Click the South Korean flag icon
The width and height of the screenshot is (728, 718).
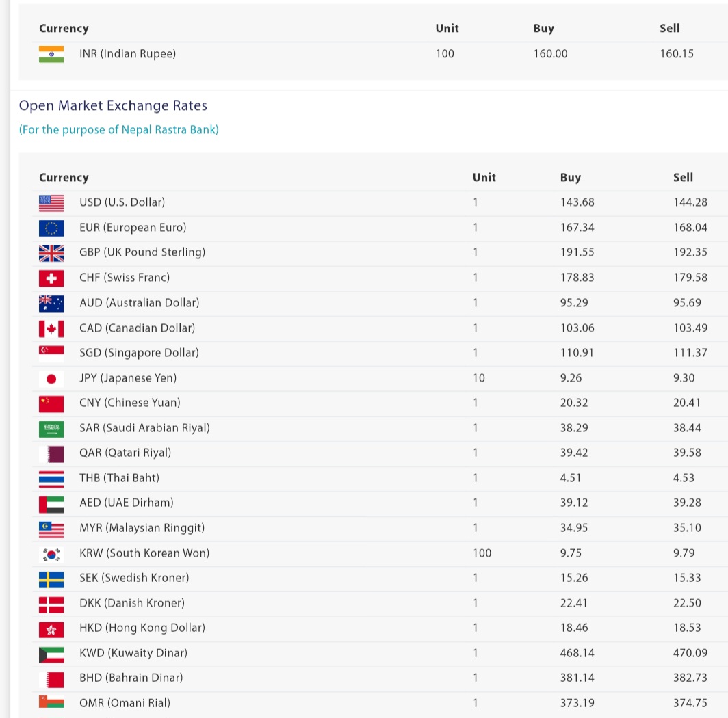click(51, 553)
